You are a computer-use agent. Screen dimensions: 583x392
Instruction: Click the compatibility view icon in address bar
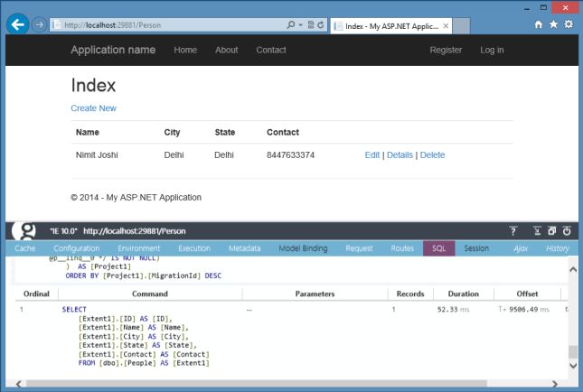310,25
